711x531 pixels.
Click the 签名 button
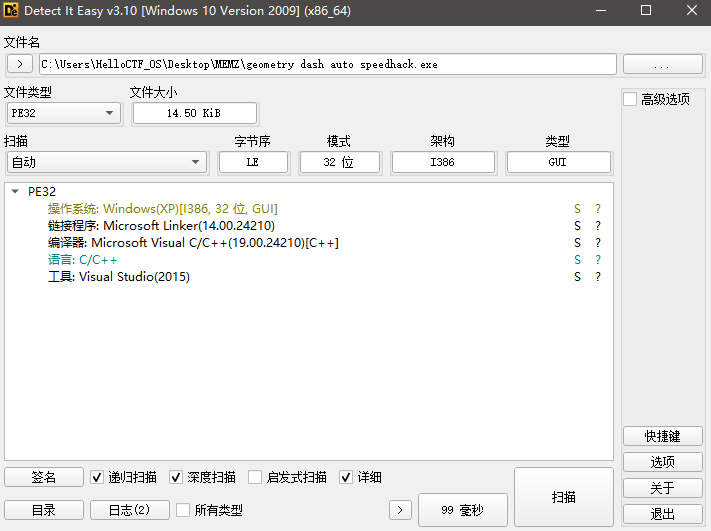coord(44,477)
